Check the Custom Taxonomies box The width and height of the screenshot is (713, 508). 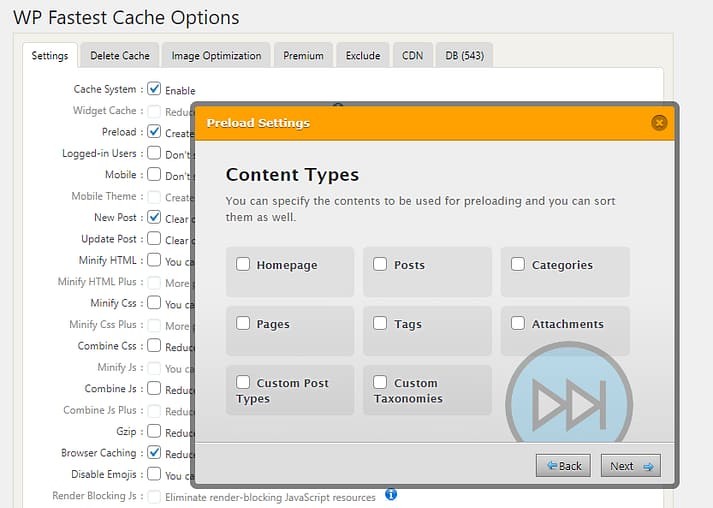380,382
